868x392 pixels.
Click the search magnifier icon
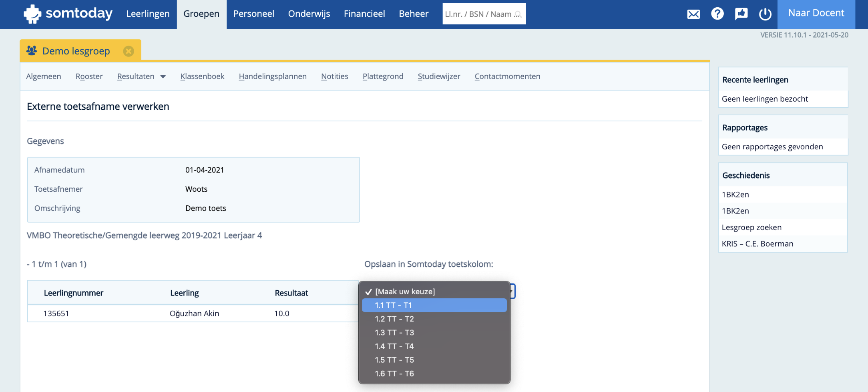coord(518,14)
